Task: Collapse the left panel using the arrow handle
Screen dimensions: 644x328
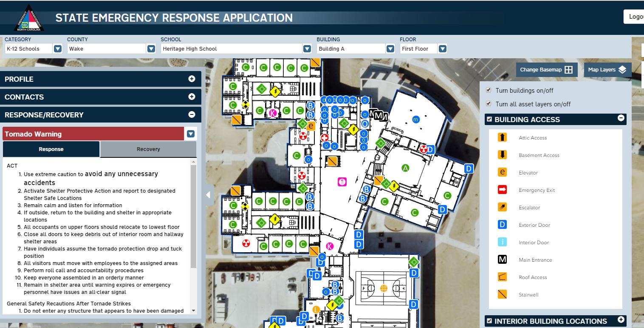Action: [209, 194]
